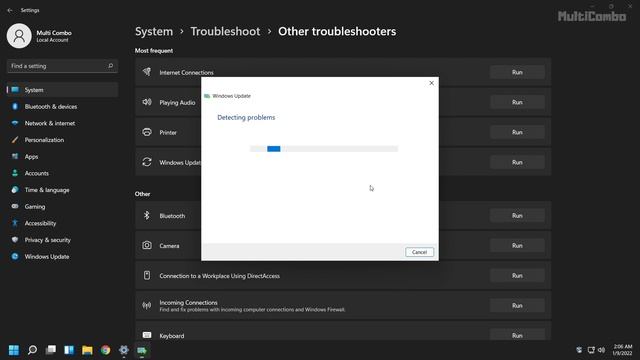Open Privacy & security settings

62,240
